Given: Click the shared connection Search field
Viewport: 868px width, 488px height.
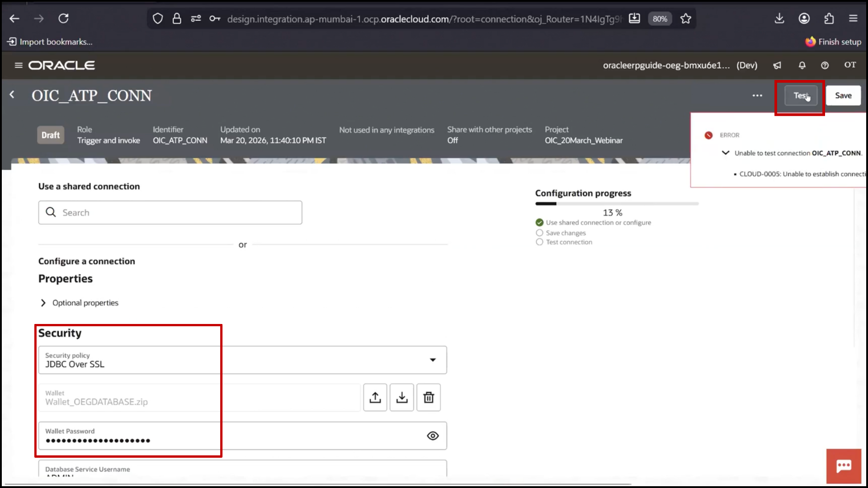Looking at the screenshot, I should [x=170, y=212].
